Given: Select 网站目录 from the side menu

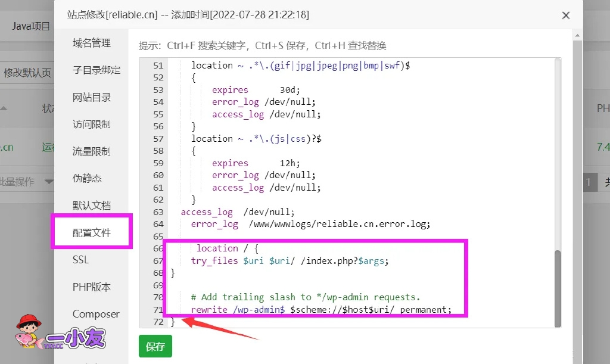Looking at the screenshot, I should coord(92,97).
